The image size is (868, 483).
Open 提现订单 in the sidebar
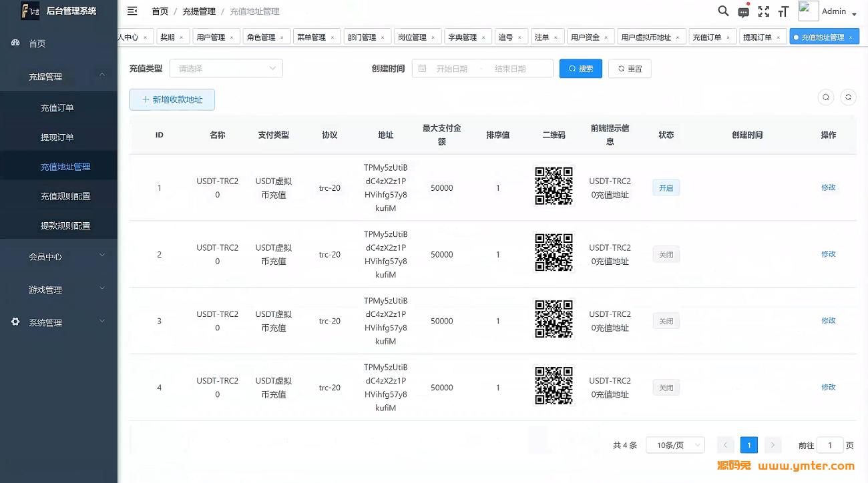[x=59, y=137]
